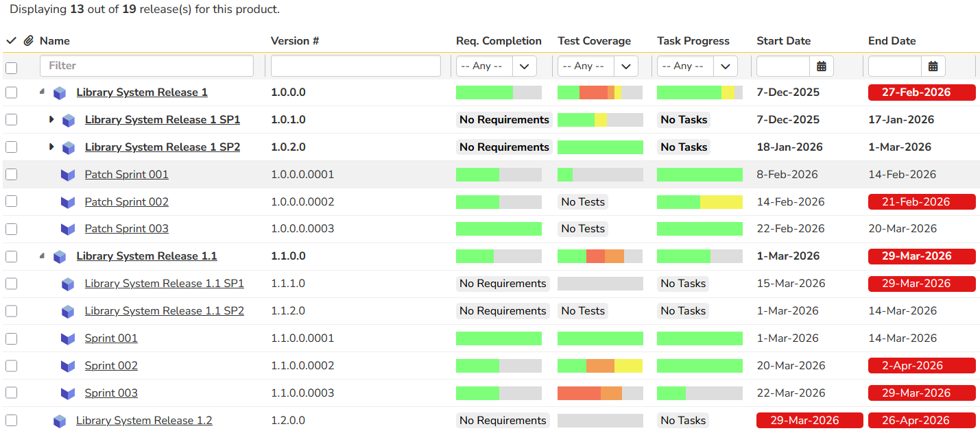Click version number 1.1.0.0.0003
Viewport: 980px width, 433px height.
click(302, 393)
